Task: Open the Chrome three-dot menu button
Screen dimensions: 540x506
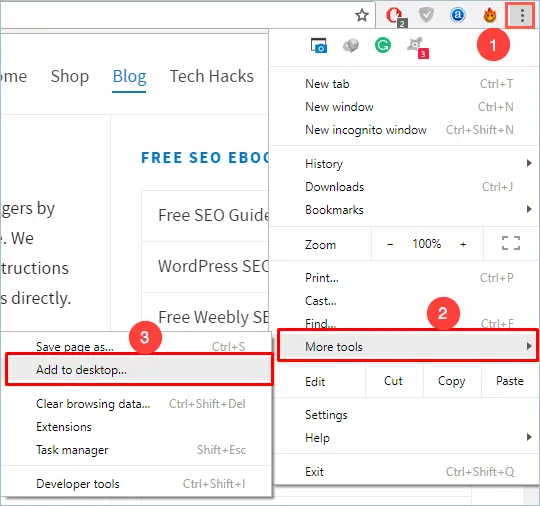Action: click(522, 15)
